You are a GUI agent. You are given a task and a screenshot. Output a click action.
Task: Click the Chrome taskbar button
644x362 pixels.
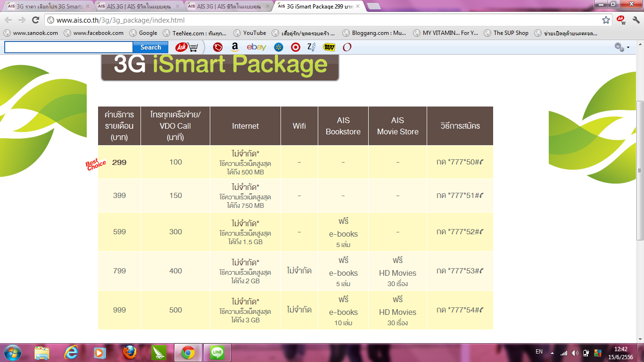[188, 353]
